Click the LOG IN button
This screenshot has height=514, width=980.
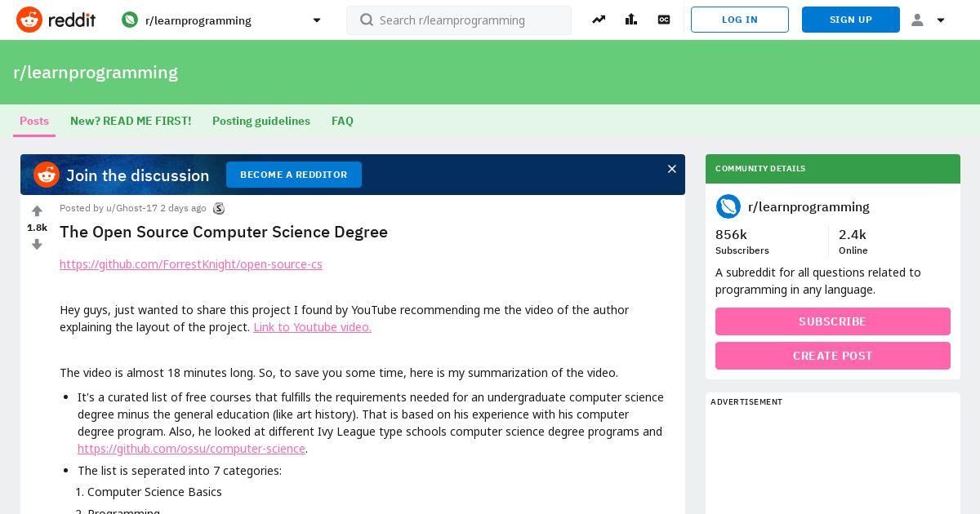point(740,20)
